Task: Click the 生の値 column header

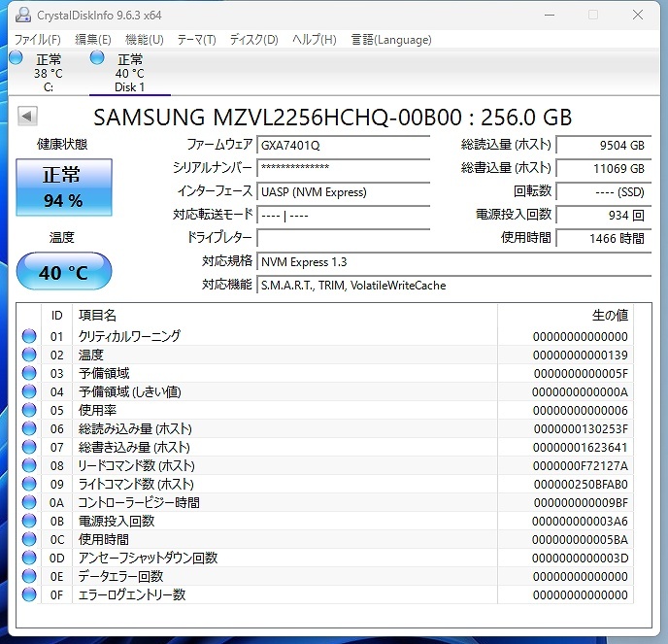Action: (x=565, y=316)
